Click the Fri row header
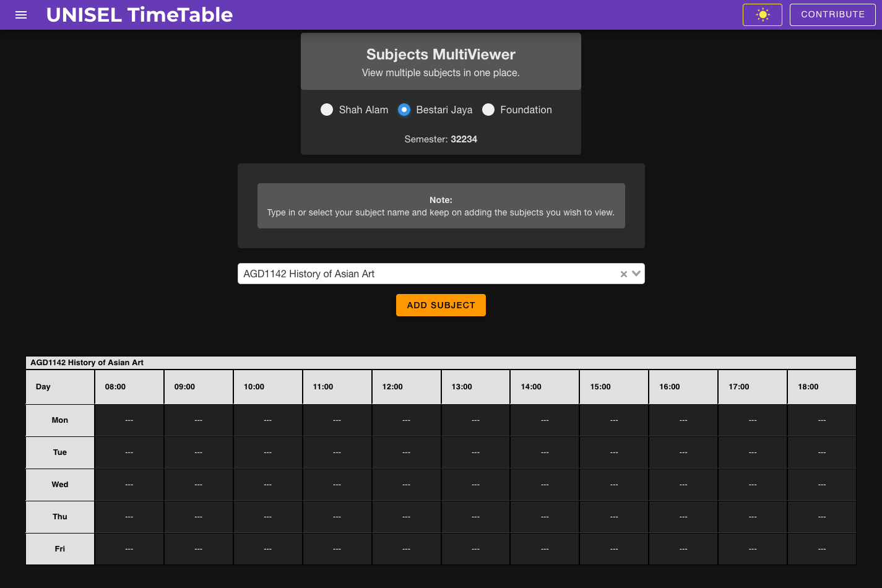 click(60, 549)
